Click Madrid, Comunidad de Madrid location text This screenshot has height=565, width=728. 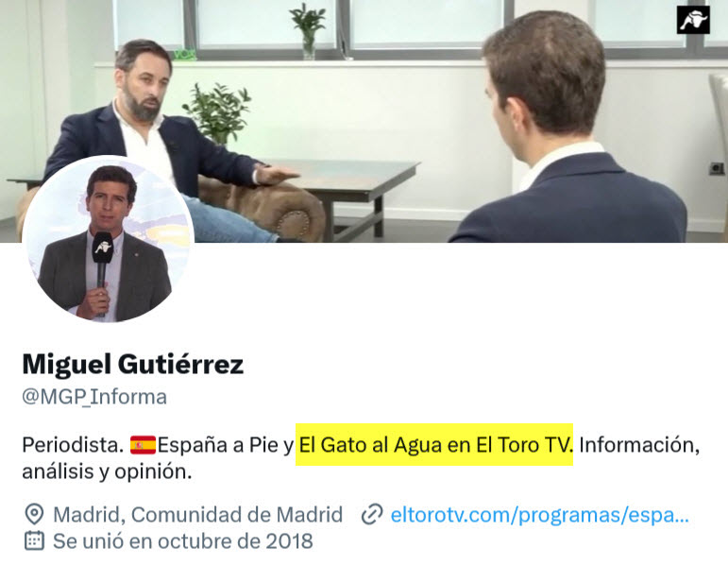[197, 515]
